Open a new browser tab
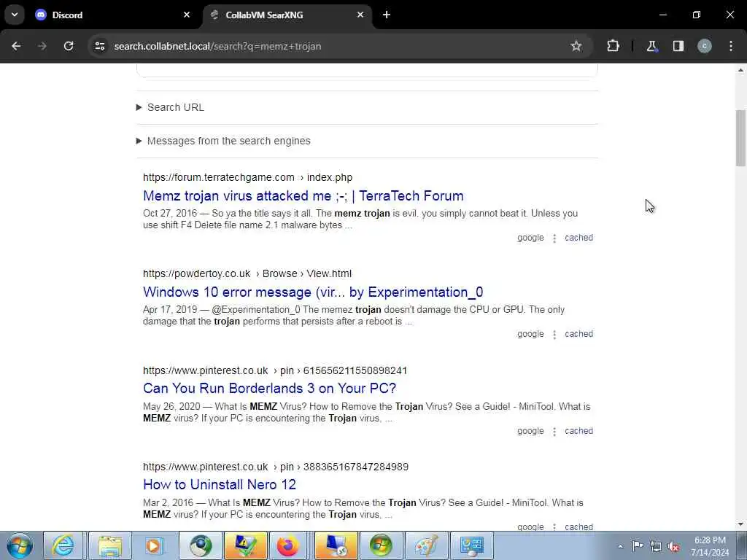Image resolution: width=747 pixels, height=560 pixels. [x=387, y=15]
